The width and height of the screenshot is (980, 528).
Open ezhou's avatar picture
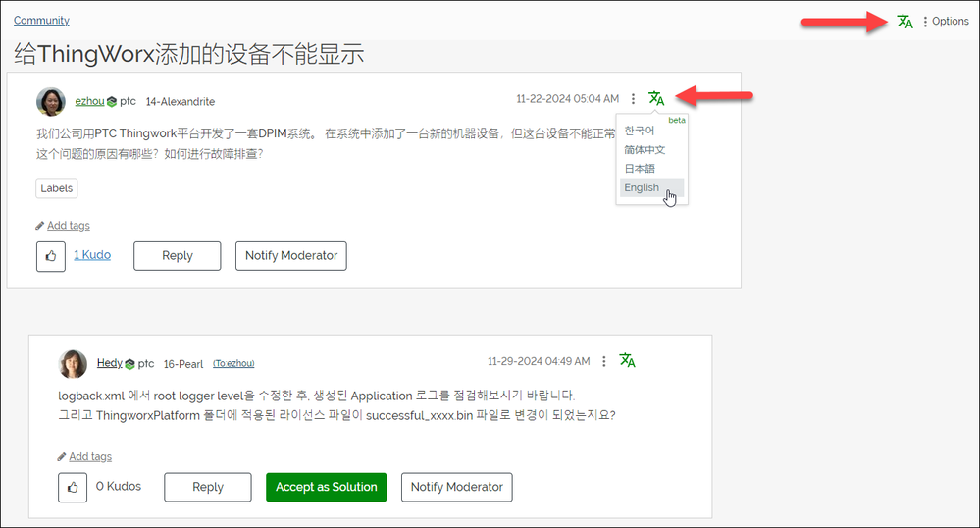(51, 101)
